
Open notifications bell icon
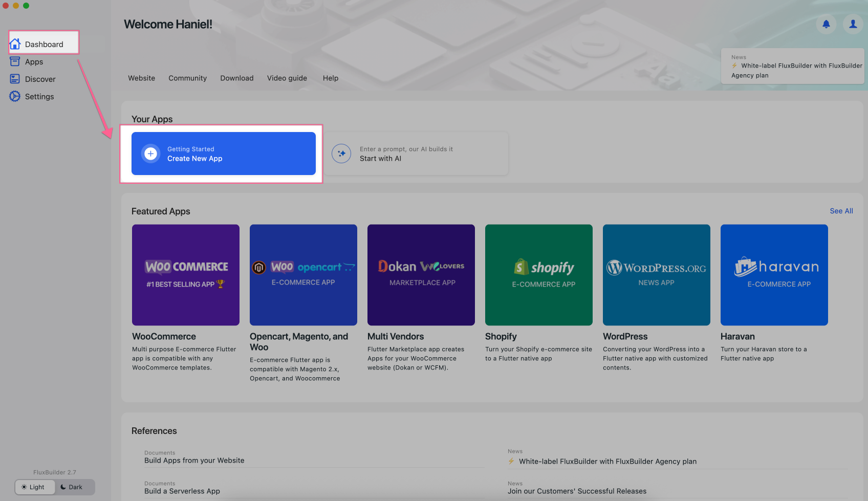(826, 24)
